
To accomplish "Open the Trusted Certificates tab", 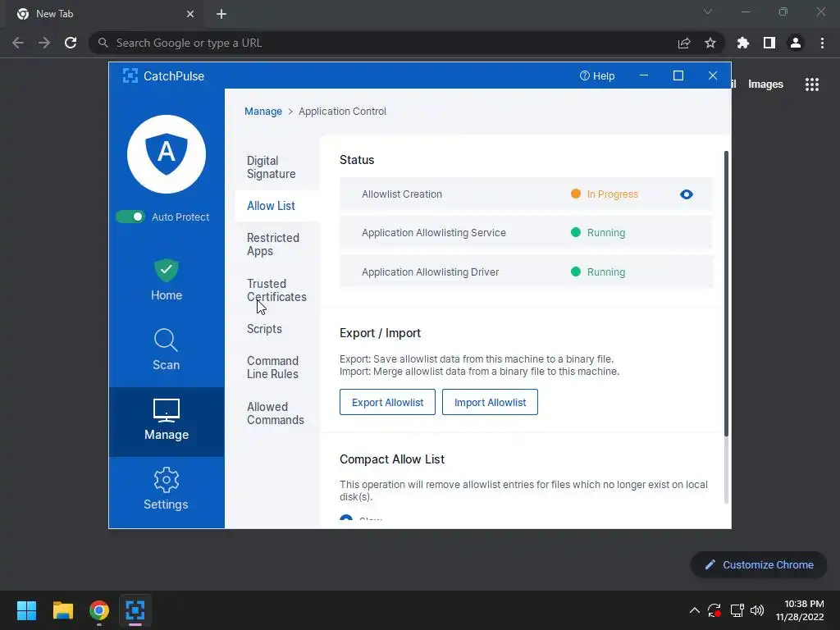I will (276, 290).
